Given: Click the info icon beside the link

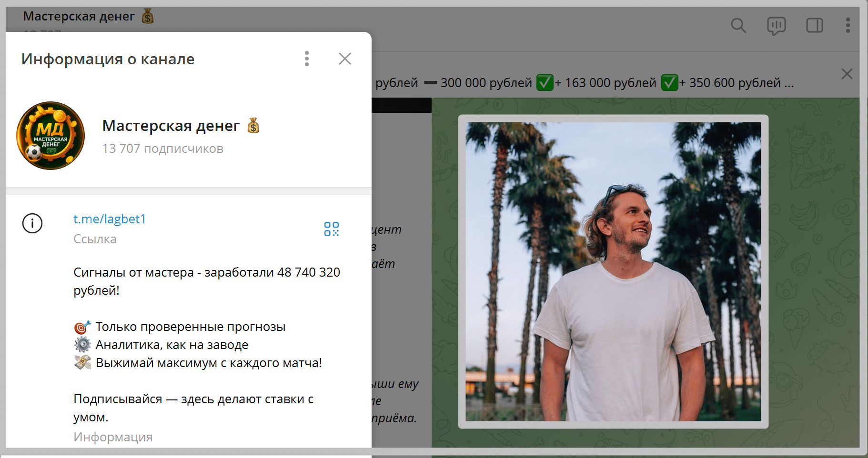Looking at the screenshot, I should point(32,223).
